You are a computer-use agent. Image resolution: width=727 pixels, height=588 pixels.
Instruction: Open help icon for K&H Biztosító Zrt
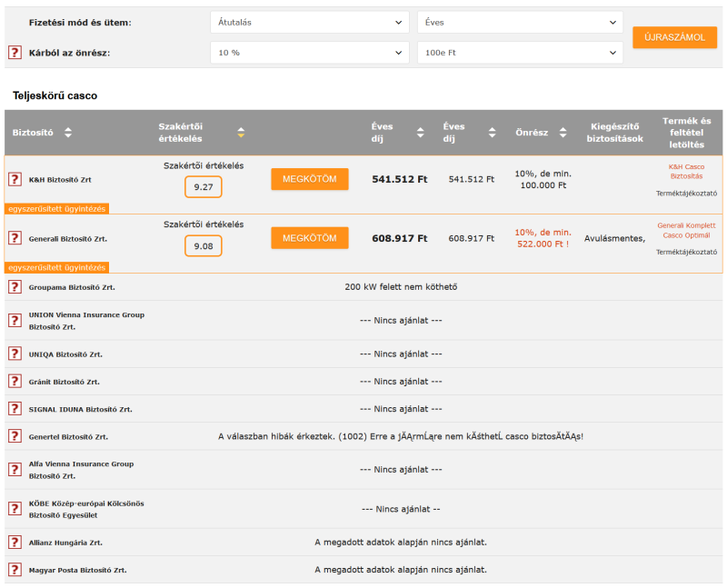pyautogui.click(x=15, y=179)
